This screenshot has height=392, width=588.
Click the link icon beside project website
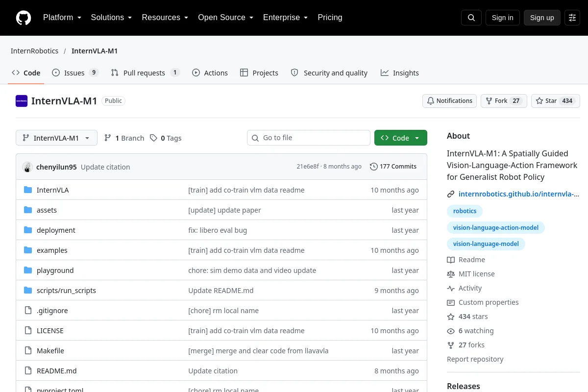click(451, 194)
